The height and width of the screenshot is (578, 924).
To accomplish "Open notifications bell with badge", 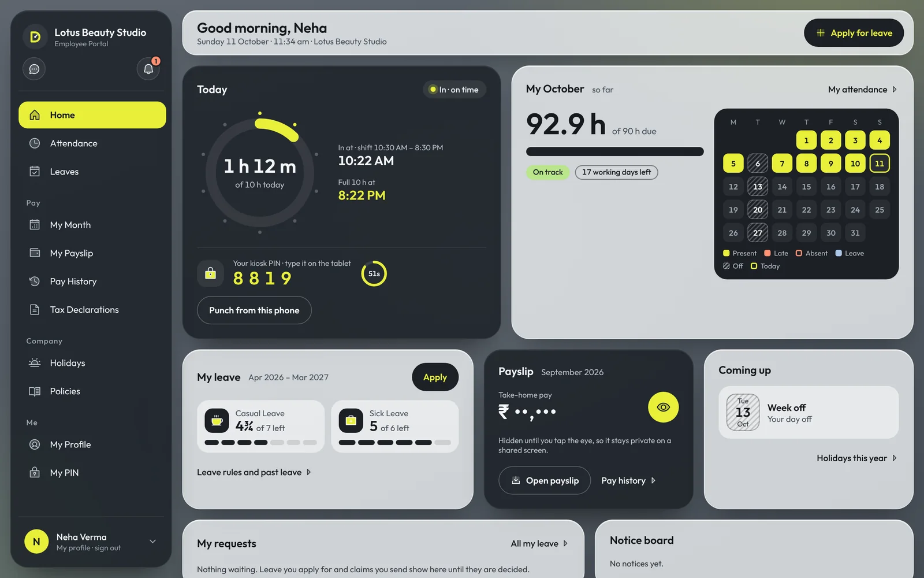I will [x=148, y=69].
